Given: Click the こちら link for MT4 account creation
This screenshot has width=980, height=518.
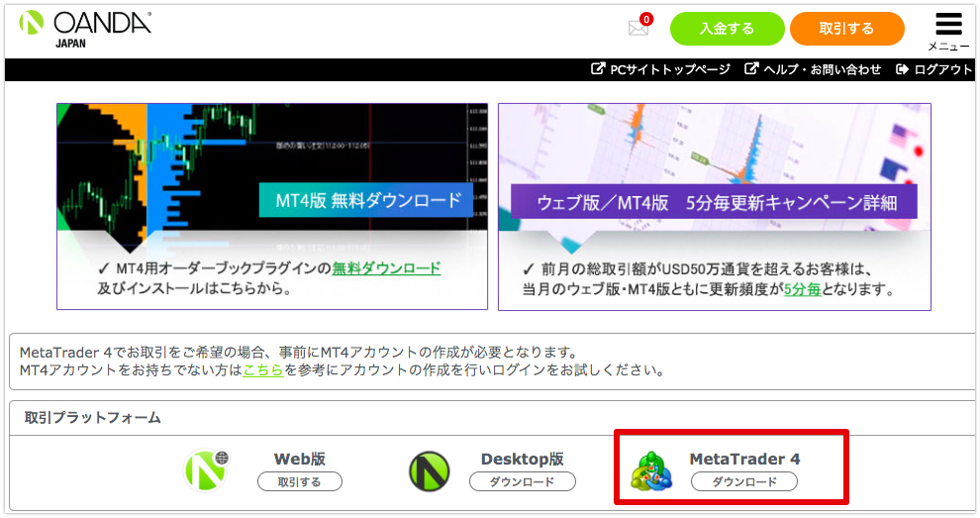Looking at the screenshot, I should coord(263,369).
